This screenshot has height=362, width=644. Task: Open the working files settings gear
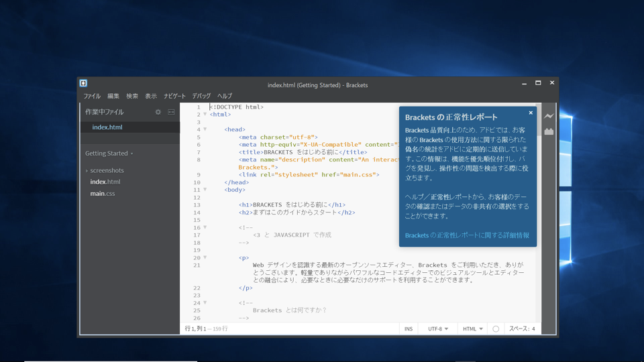[158, 112]
